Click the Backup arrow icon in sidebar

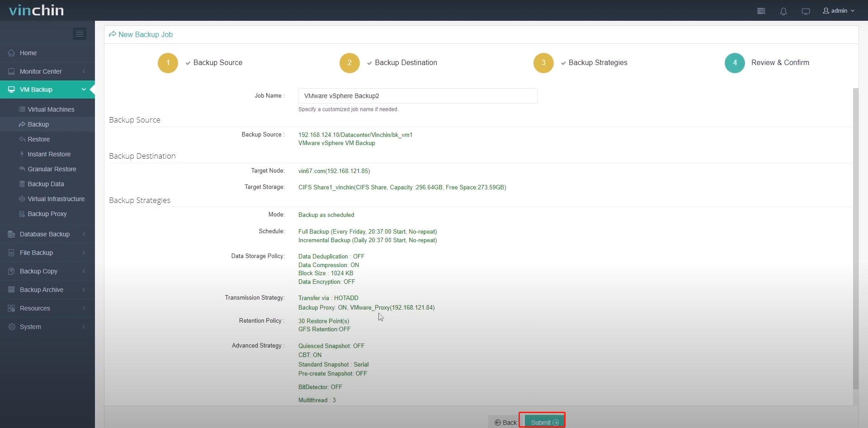click(22, 124)
